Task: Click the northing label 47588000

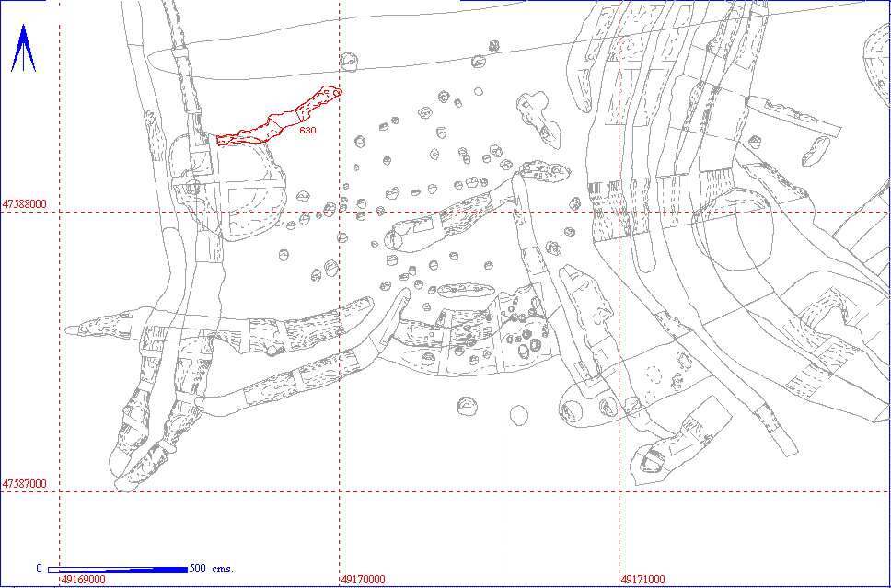Action: tap(26, 203)
